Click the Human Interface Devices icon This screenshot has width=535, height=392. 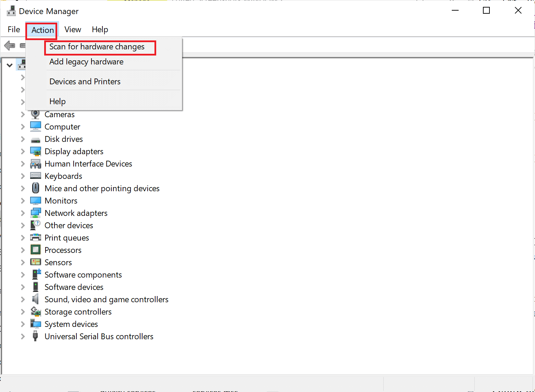36,163
